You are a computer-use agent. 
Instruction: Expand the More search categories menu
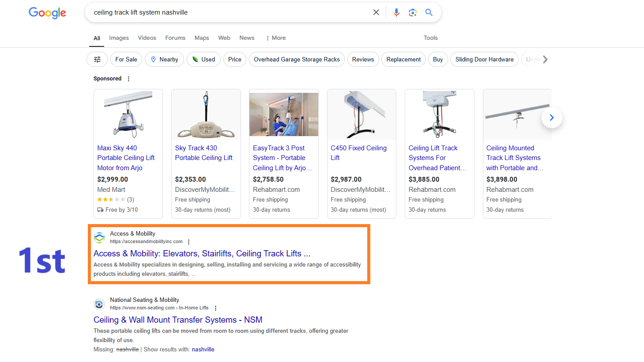pyautogui.click(x=276, y=38)
